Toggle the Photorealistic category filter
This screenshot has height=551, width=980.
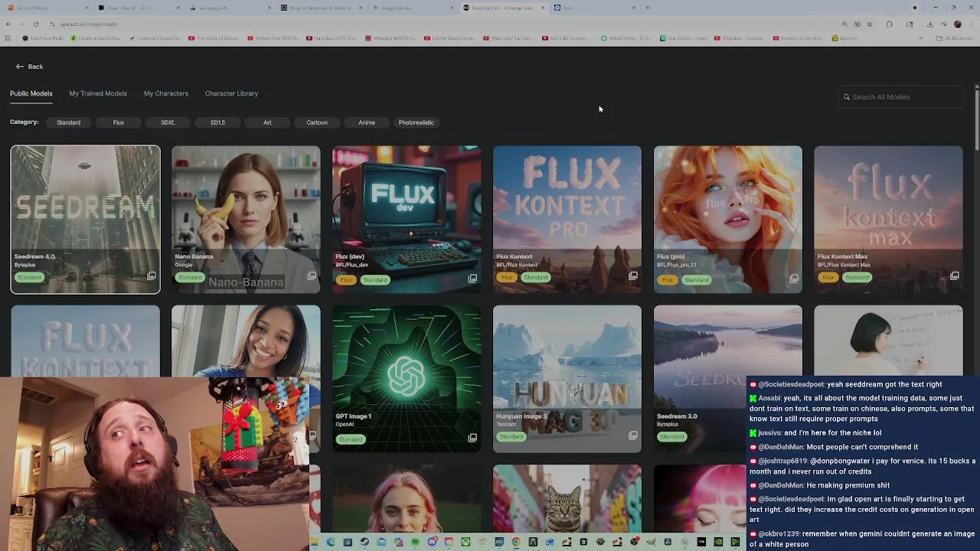(x=416, y=122)
